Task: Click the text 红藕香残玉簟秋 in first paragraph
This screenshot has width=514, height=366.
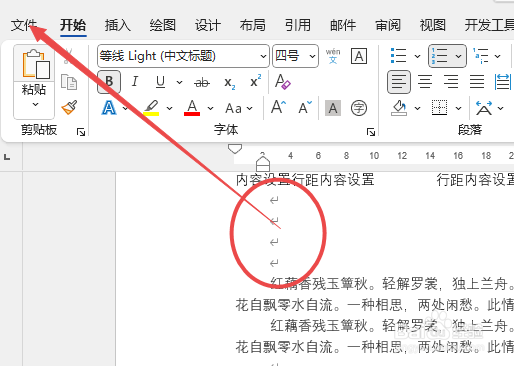Action: click(x=319, y=284)
